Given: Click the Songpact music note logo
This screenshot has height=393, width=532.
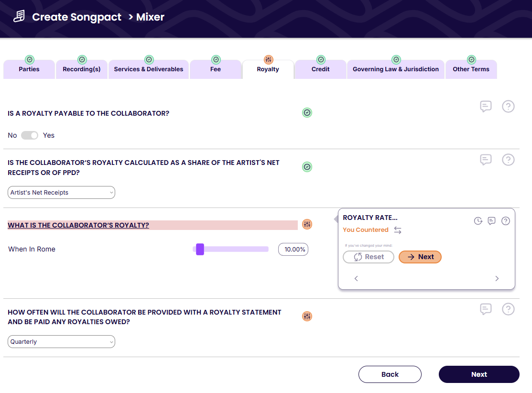Looking at the screenshot, I should point(19,16).
